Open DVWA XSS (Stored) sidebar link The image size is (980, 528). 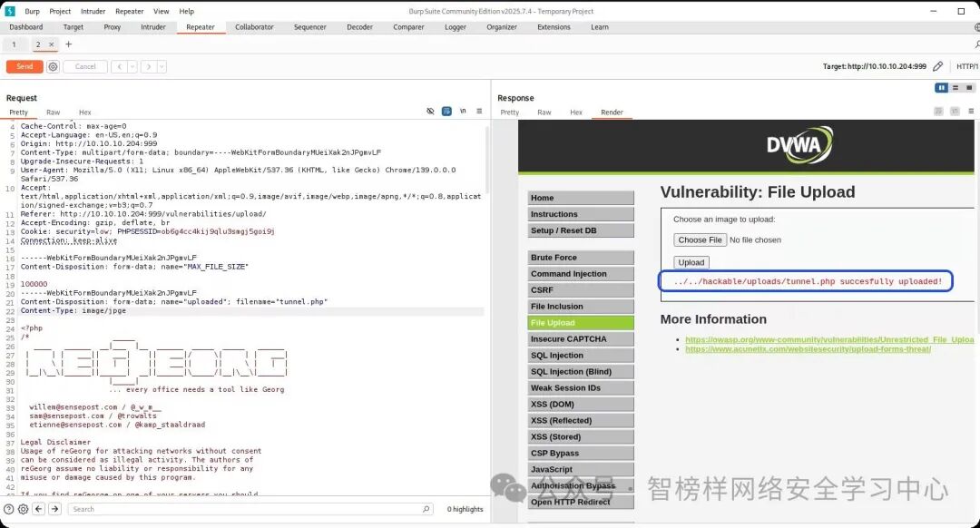click(581, 436)
